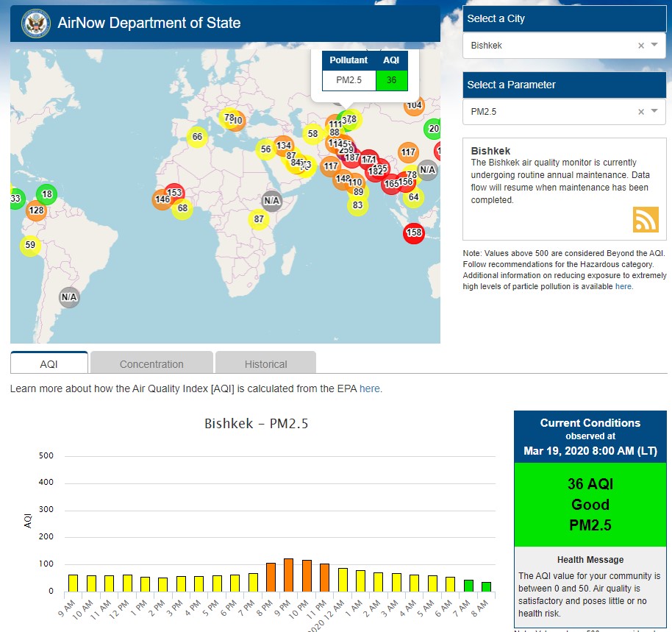Click the gray N/A marker in South America
The height and width of the screenshot is (632, 672).
[x=69, y=298]
